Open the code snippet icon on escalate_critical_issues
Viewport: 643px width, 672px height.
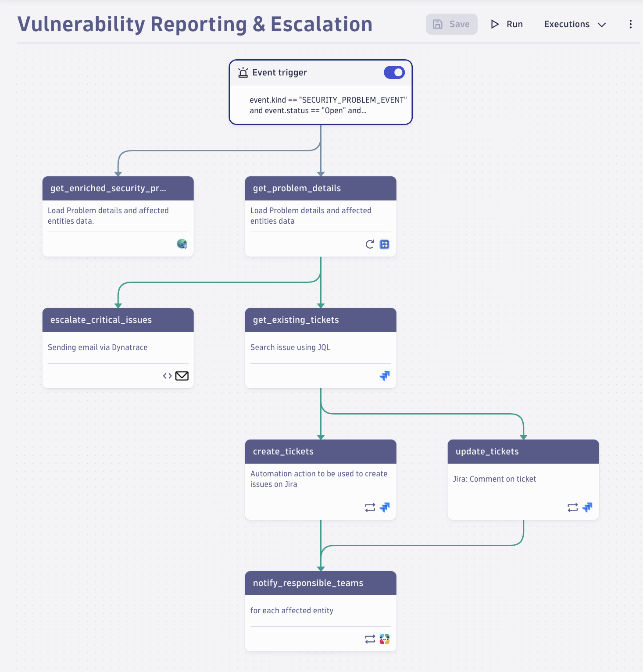167,376
